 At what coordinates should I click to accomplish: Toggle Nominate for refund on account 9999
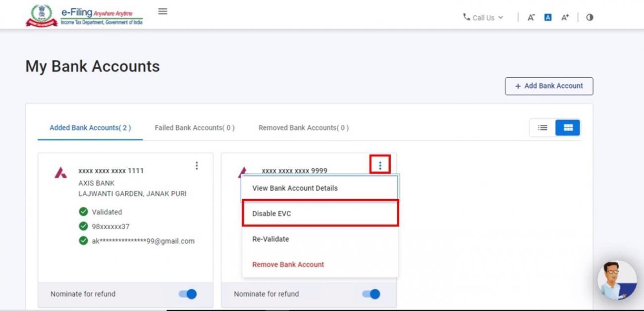(x=371, y=294)
